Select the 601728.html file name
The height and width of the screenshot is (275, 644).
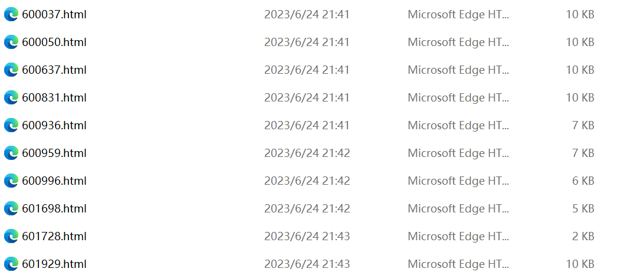click(x=54, y=237)
